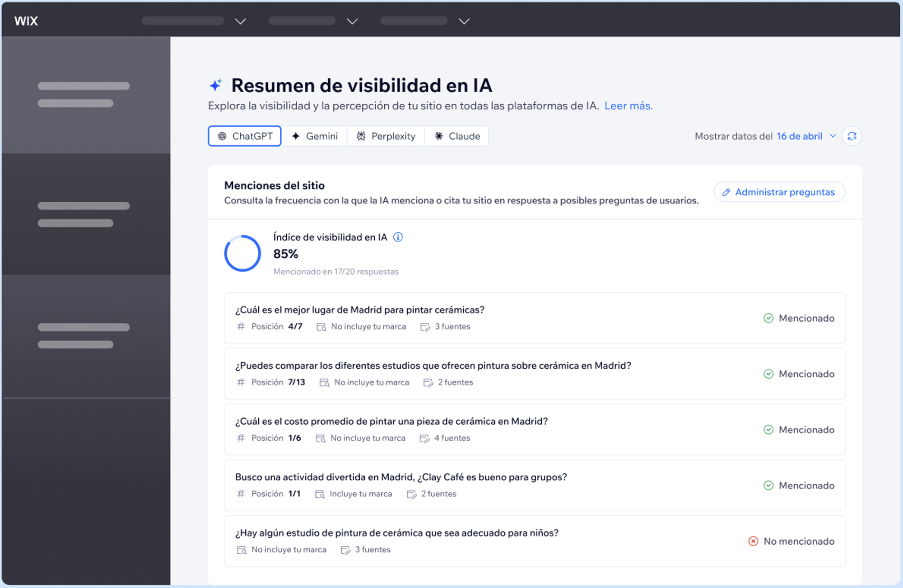
Task: Click the hash icon beside Posición 7/13
Action: point(241,382)
